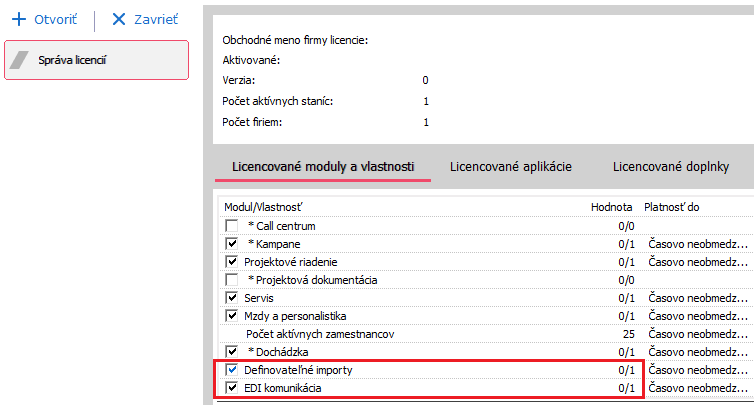
Task: Uncheck the Dochádzka checkbox
Action: [x=232, y=352]
